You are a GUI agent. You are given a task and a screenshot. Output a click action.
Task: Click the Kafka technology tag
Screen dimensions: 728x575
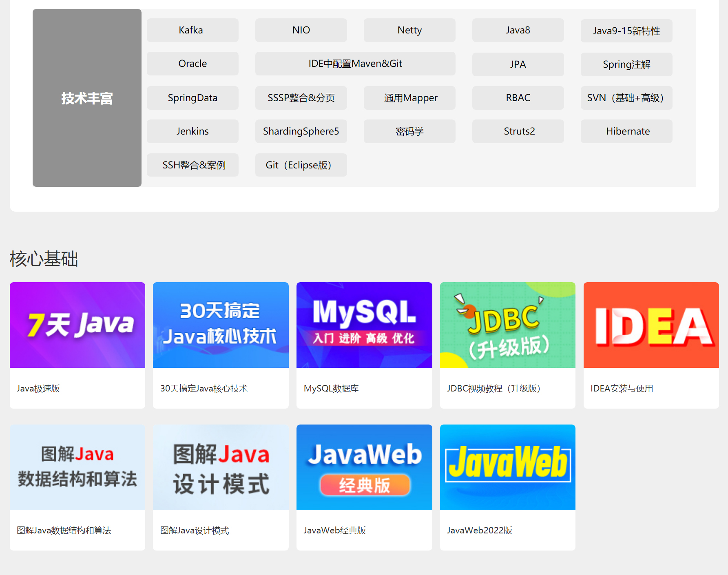(x=193, y=30)
